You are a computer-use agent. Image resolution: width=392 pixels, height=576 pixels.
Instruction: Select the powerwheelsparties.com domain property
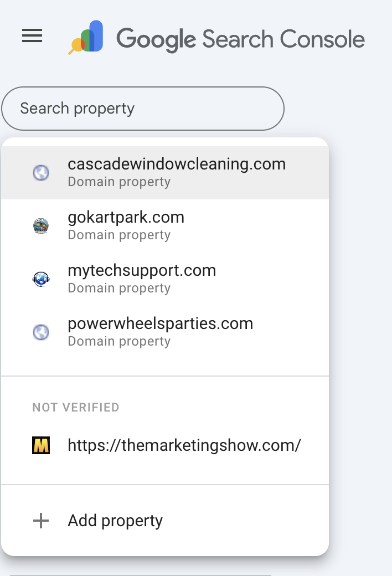tap(160, 323)
